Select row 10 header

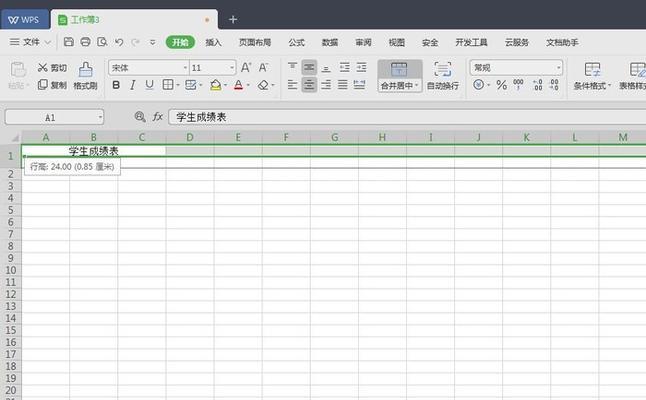pyautogui.click(x=11, y=270)
